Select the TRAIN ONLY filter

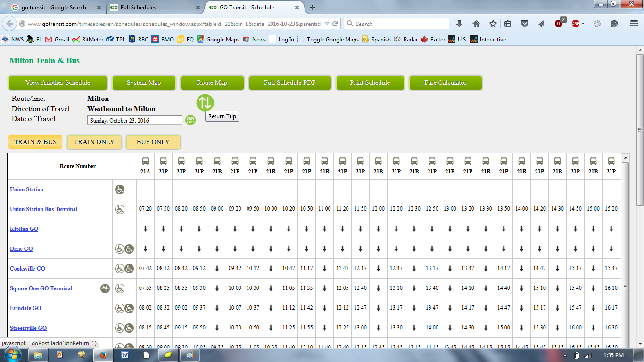94,142
